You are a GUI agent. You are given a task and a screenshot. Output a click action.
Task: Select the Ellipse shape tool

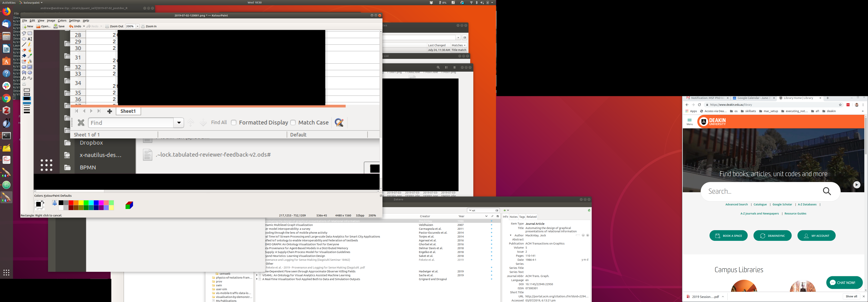tap(30, 73)
